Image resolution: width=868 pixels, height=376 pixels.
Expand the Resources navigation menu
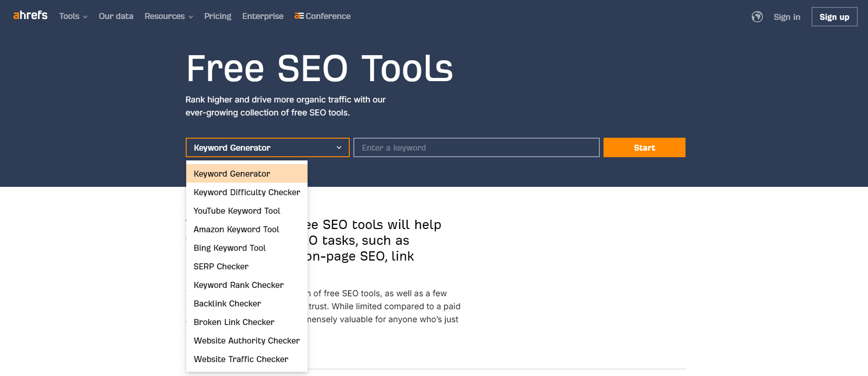(169, 16)
